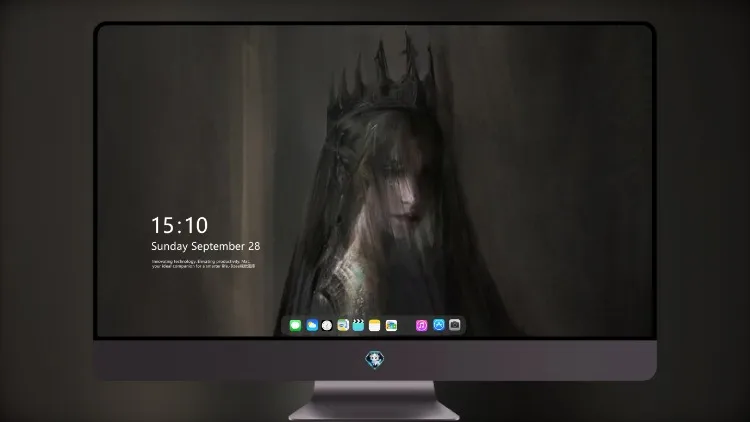Click the small tagline text under the date
750x422 pixels.
pyautogui.click(x=203, y=264)
